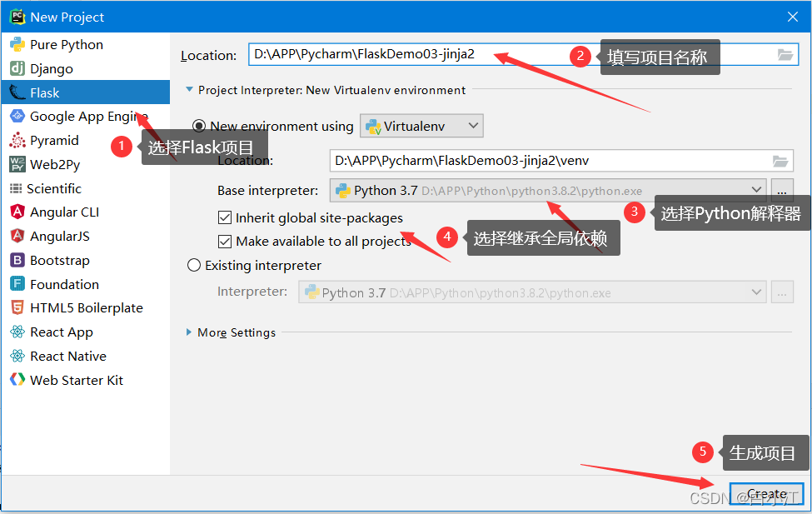Viewport: 812px width, 514px height.
Task: Click the Angular CLI icon
Action: pyautogui.click(x=17, y=212)
